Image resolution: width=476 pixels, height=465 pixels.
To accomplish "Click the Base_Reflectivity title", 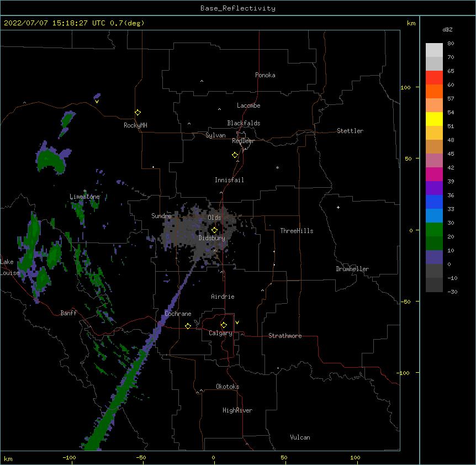I will (x=238, y=8).
